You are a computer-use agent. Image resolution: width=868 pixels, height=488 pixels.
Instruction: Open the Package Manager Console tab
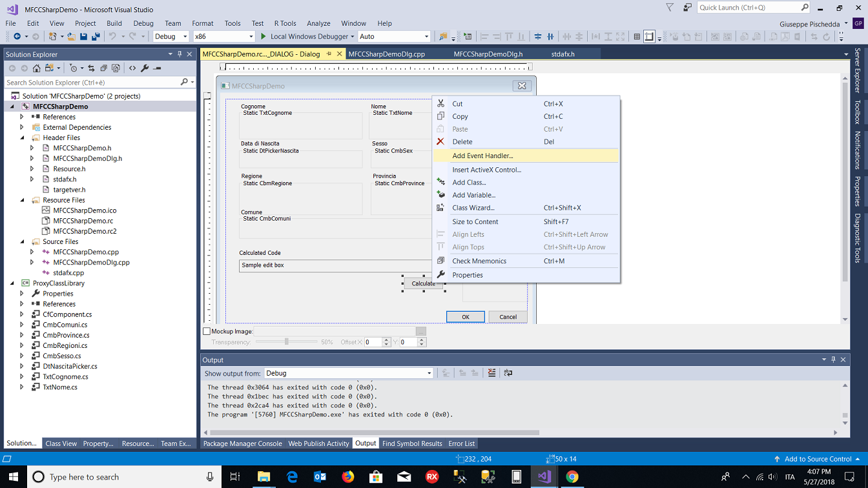242,443
